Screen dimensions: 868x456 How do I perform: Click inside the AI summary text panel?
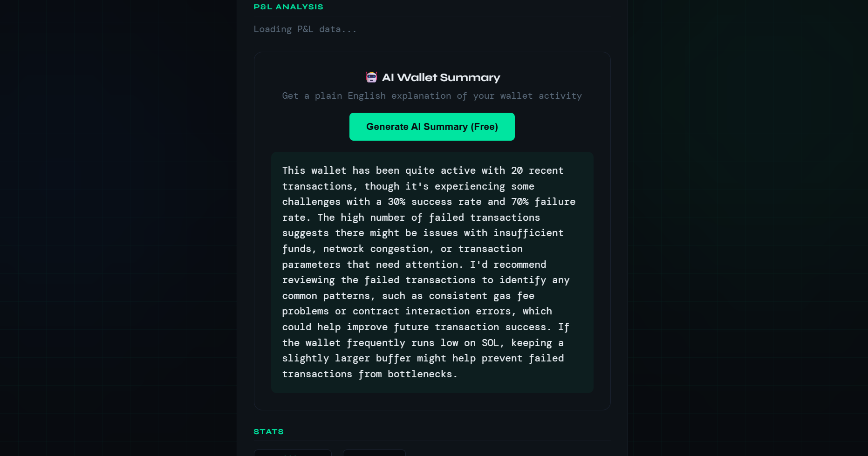click(432, 272)
